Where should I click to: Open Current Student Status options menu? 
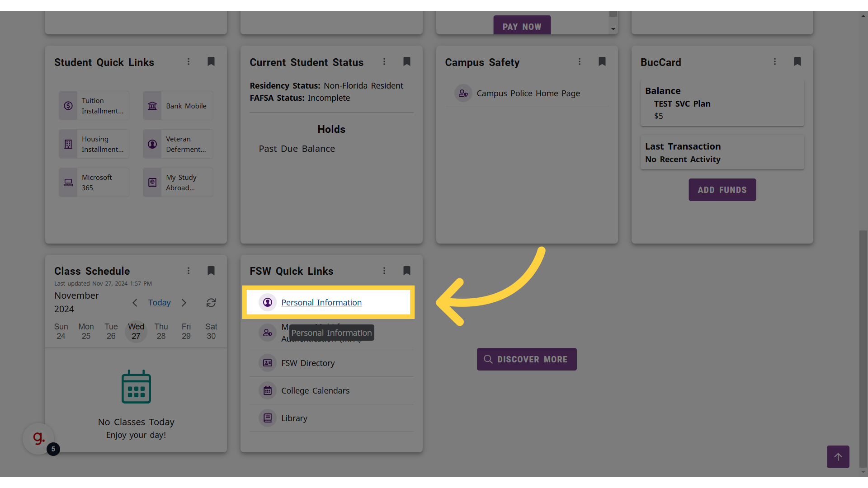point(384,61)
